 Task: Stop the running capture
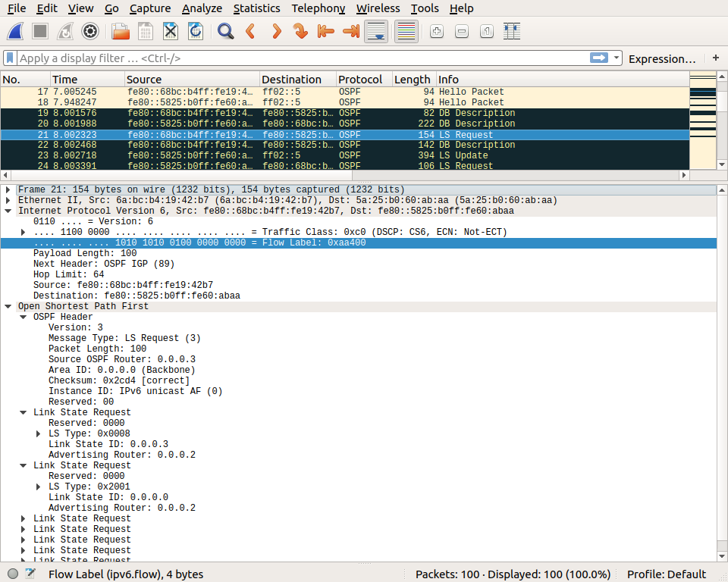click(x=40, y=32)
